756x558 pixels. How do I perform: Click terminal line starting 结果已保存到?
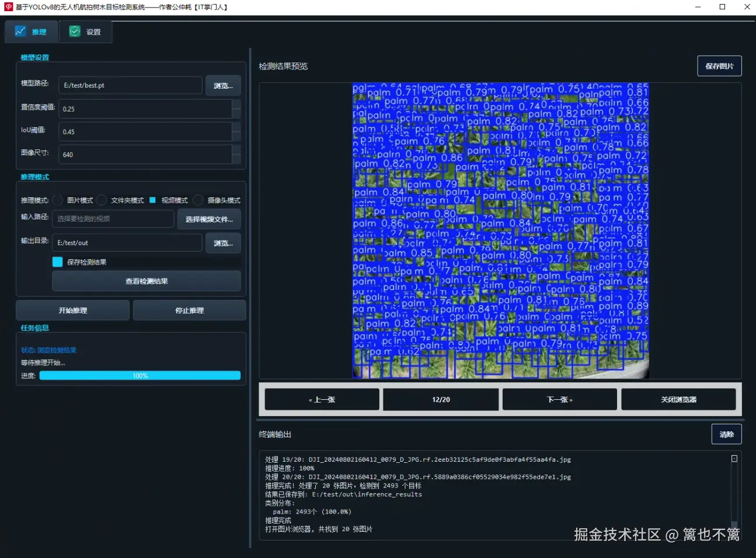[x=343, y=494]
